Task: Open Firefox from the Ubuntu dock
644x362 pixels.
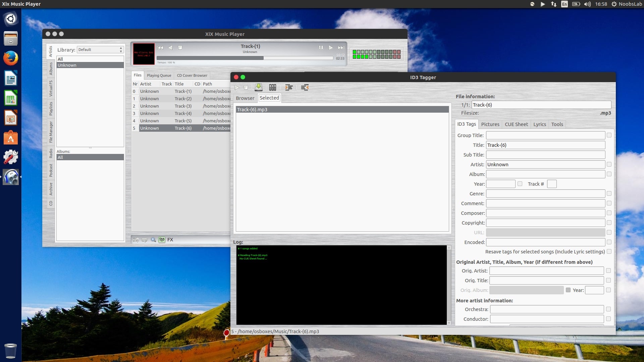Action: pyautogui.click(x=11, y=58)
